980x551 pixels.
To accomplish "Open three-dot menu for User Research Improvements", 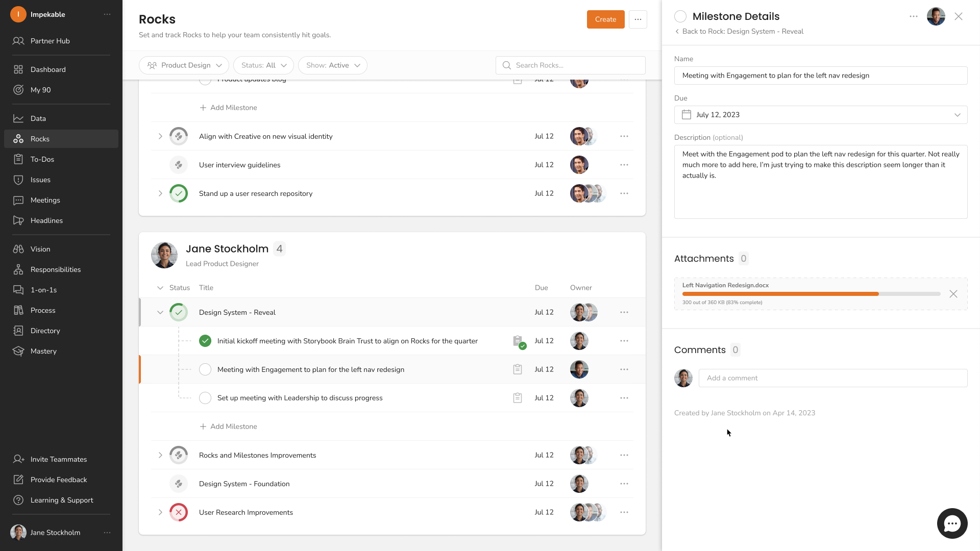I will (x=624, y=512).
